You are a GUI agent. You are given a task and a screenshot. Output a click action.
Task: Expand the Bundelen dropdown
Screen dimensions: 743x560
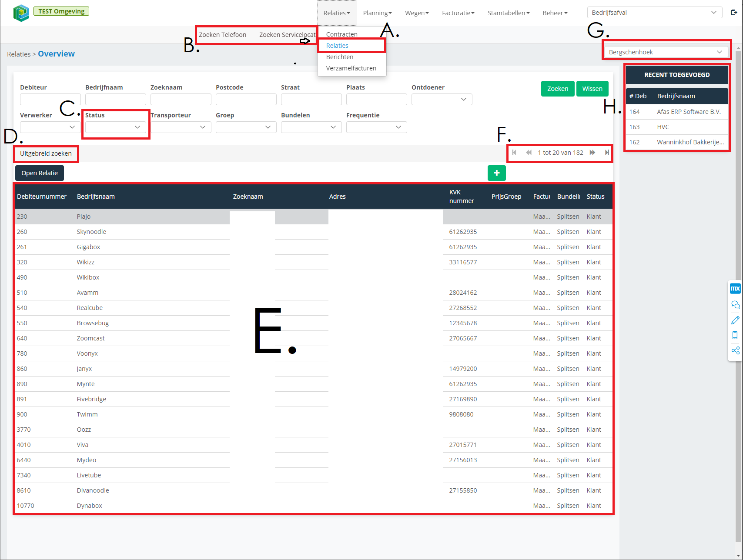click(311, 127)
